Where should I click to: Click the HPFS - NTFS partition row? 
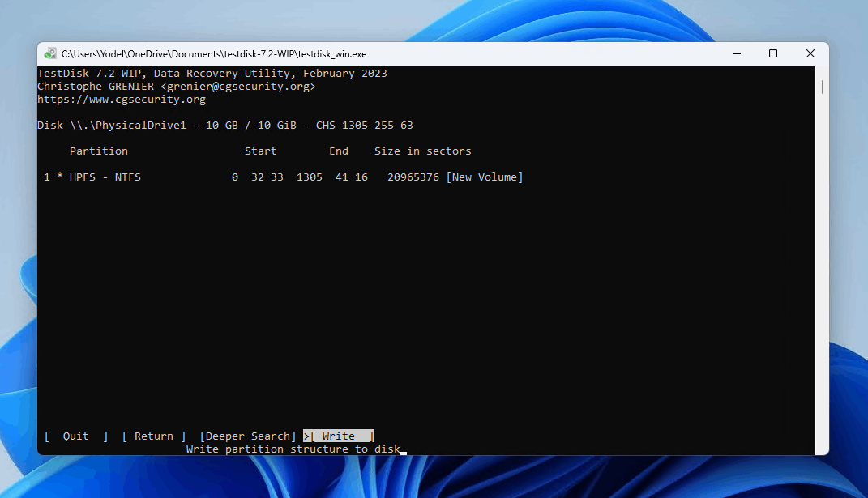pos(283,177)
